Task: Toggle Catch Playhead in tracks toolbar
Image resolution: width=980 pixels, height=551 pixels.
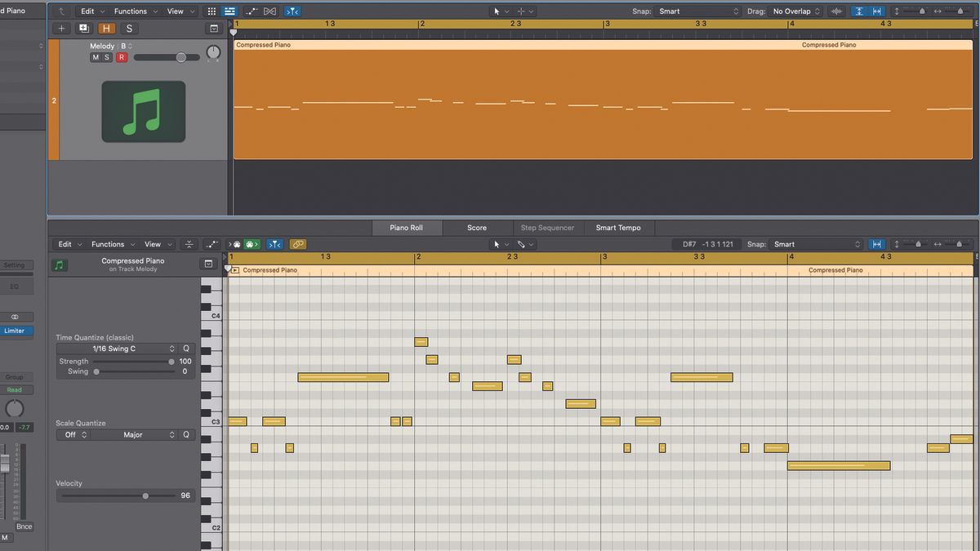Action: (292, 11)
